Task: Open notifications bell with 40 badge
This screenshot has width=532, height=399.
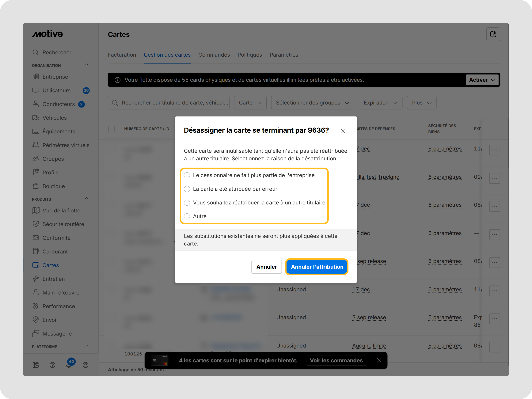Action: point(69,365)
